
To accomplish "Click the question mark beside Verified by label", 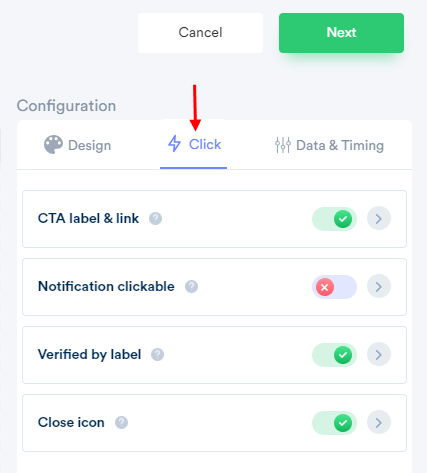I will point(157,355).
